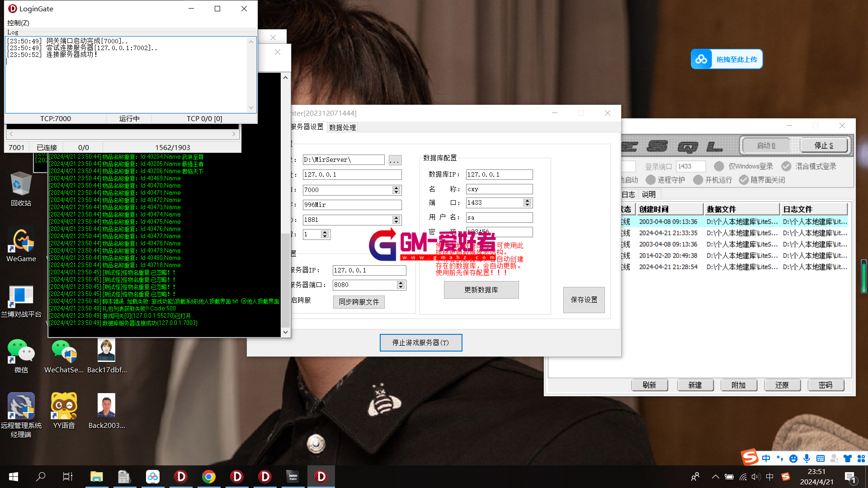
Task: Open the 微信 WeChat desktop icon
Action: coord(21,356)
